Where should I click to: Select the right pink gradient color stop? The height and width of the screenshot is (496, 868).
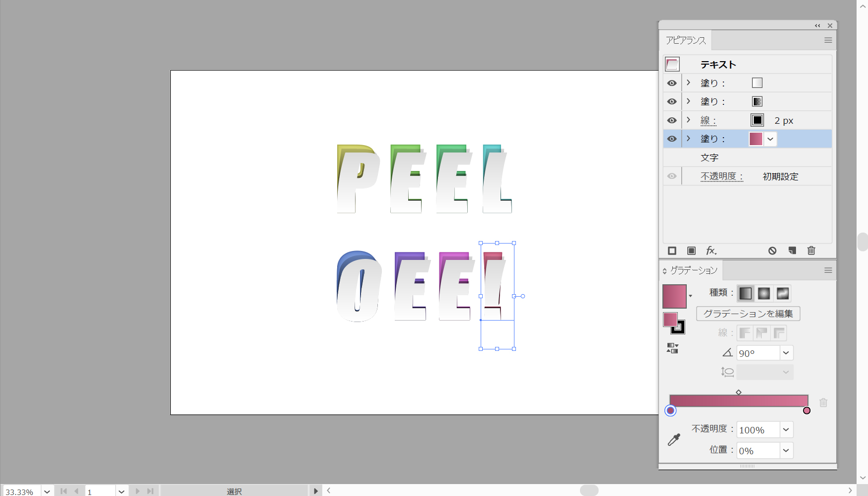click(x=806, y=411)
